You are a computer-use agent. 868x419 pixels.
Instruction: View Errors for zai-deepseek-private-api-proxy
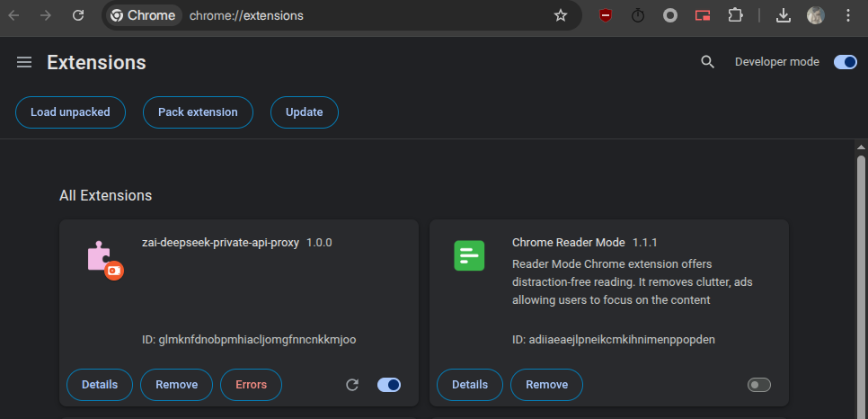click(x=252, y=385)
